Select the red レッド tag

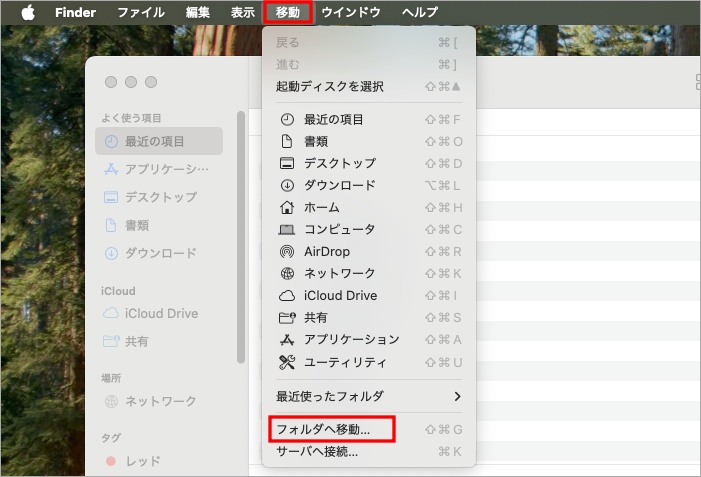click(142, 461)
